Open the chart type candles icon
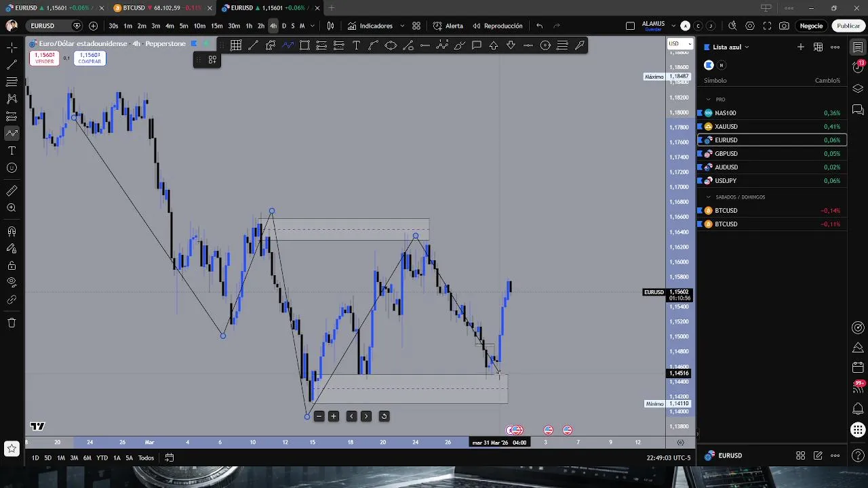The height and width of the screenshot is (488, 868). coord(330,26)
